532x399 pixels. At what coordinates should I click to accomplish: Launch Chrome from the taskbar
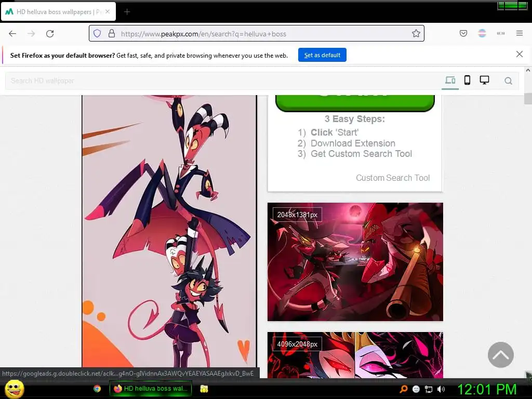click(97, 389)
